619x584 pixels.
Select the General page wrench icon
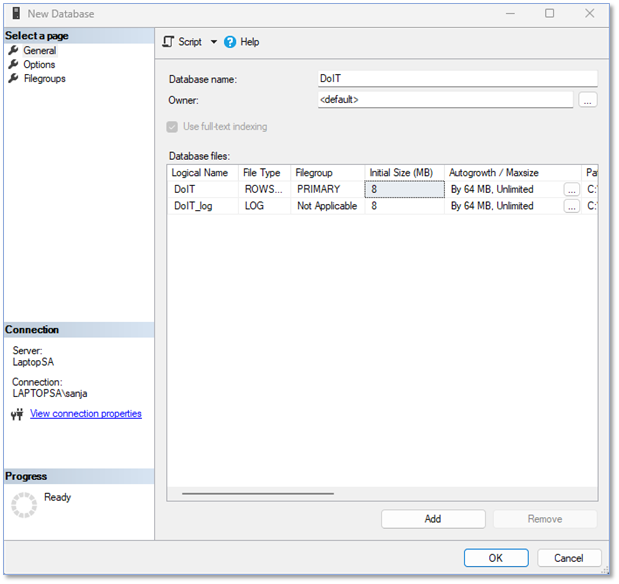[14, 51]
